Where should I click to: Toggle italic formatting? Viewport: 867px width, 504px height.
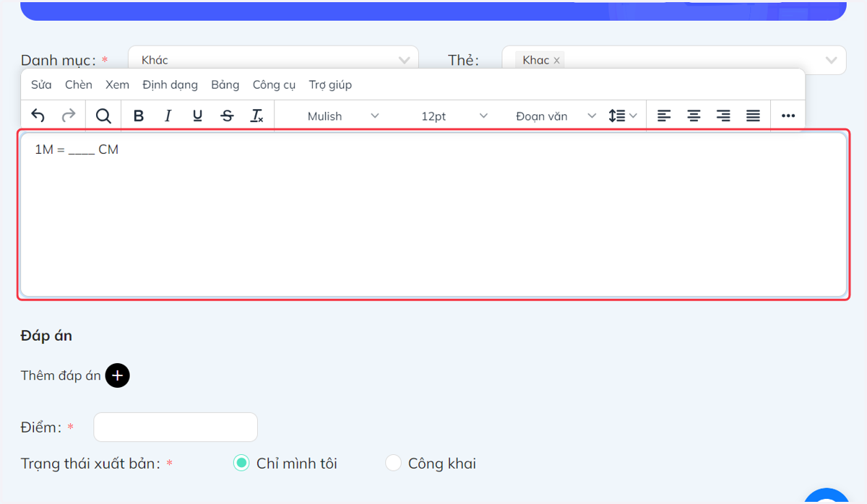[168, 116]
